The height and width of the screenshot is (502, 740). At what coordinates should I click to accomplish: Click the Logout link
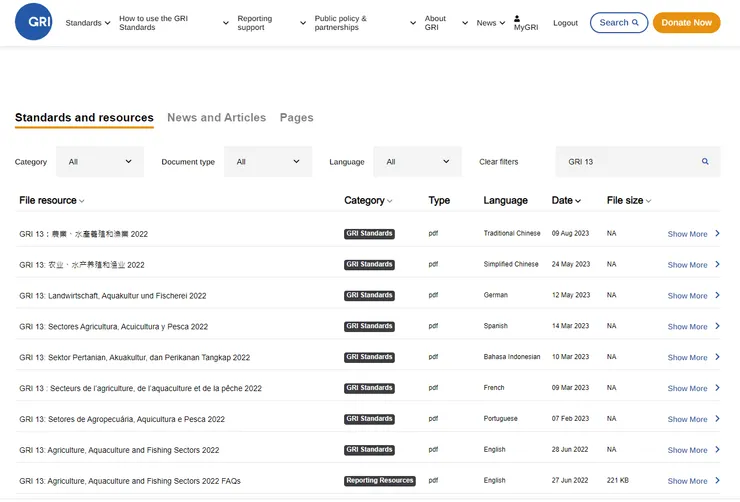pos(565,23)
